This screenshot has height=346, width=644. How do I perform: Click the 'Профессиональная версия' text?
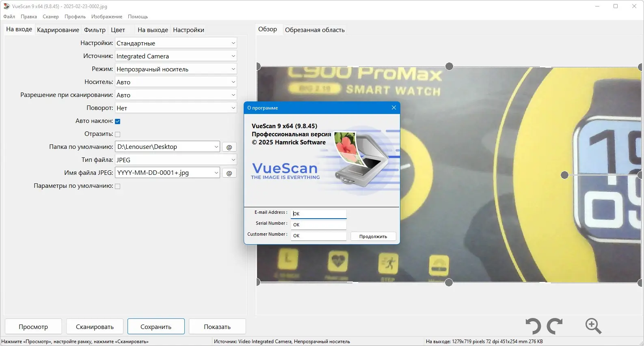291,134
